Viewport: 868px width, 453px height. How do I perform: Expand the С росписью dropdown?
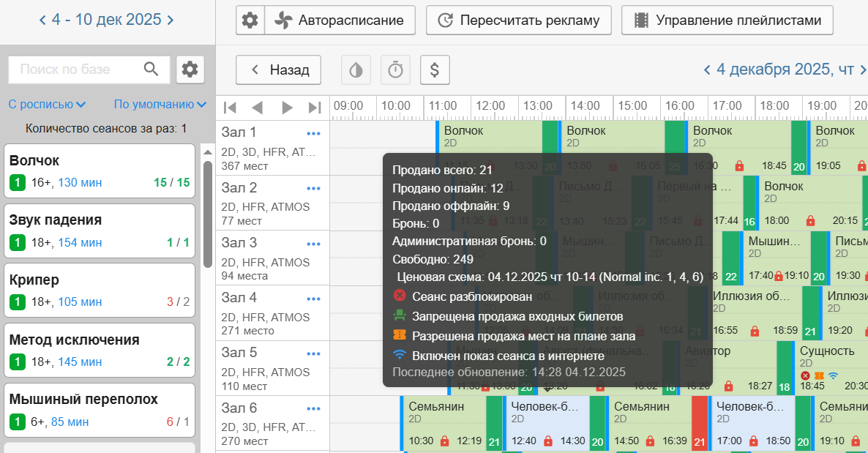click(47, 105)
